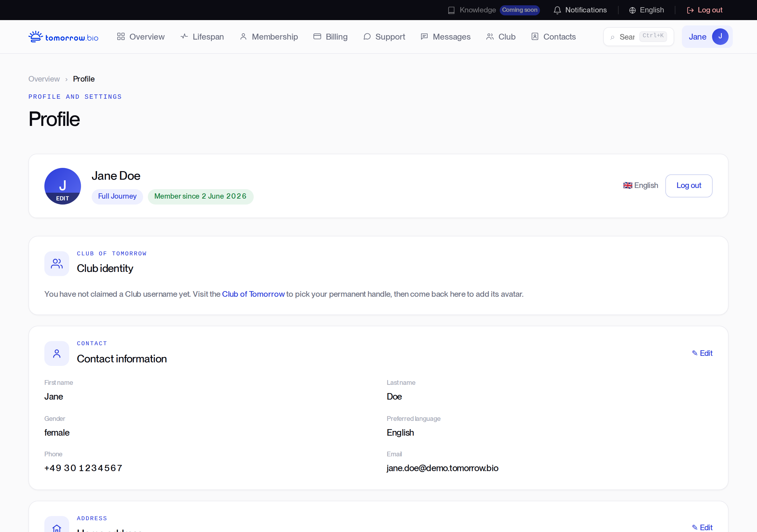Viewport: 757px width, 532px height.
Task: Click the Profile breadcrumb text
Action: [x=84, y=79]
